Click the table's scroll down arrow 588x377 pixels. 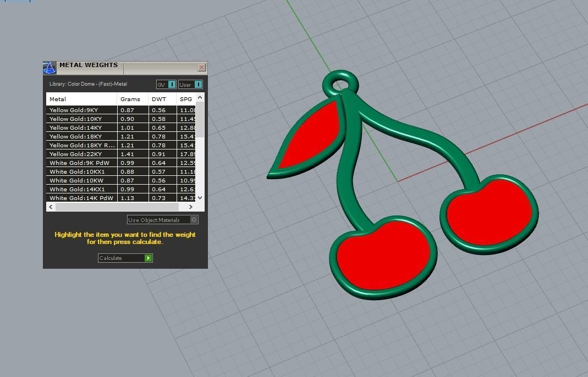click(x=200, y=197)
